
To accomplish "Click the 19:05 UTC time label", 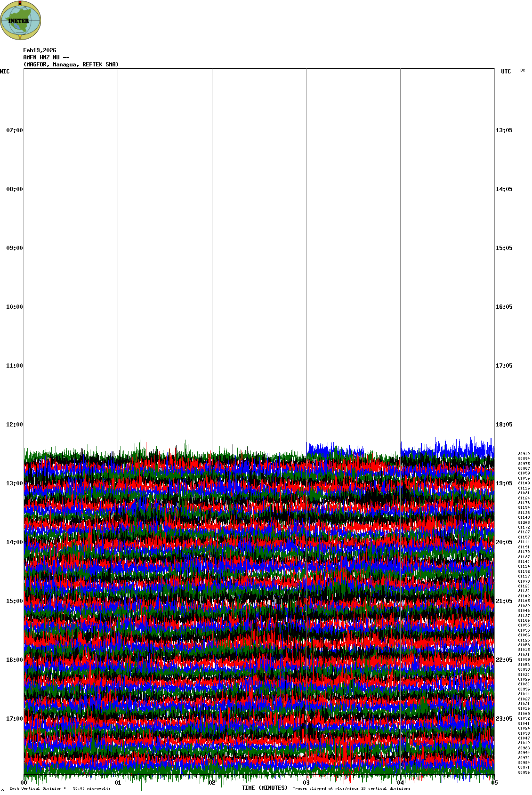I will coord(504,483).
